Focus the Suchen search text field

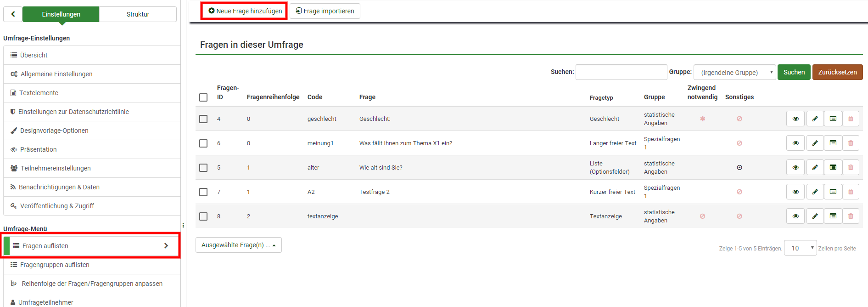(x=621, y=72)
